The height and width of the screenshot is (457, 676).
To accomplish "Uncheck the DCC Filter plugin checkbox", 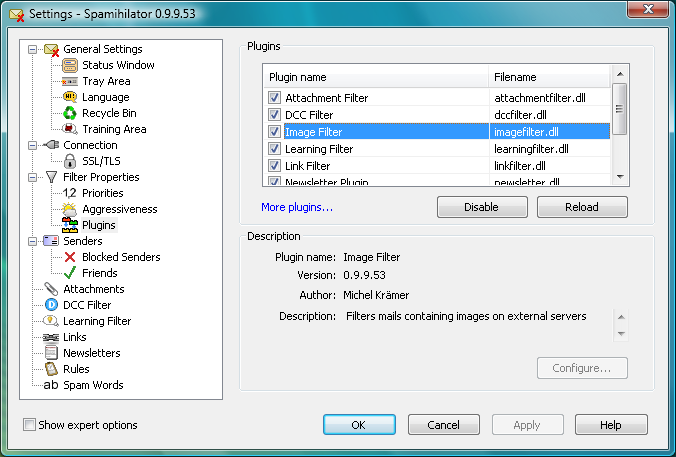I will [274, 114].
